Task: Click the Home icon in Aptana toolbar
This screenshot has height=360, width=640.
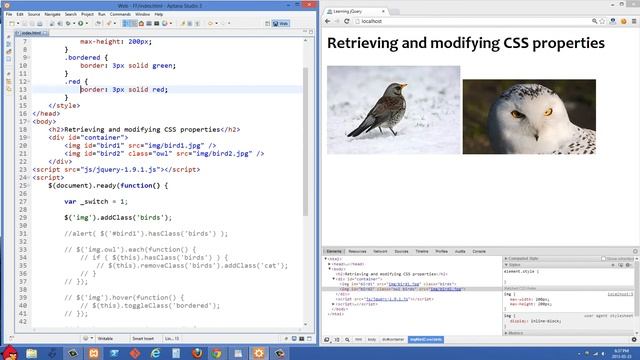Action: pyautogui.click(x=141, y=23)
